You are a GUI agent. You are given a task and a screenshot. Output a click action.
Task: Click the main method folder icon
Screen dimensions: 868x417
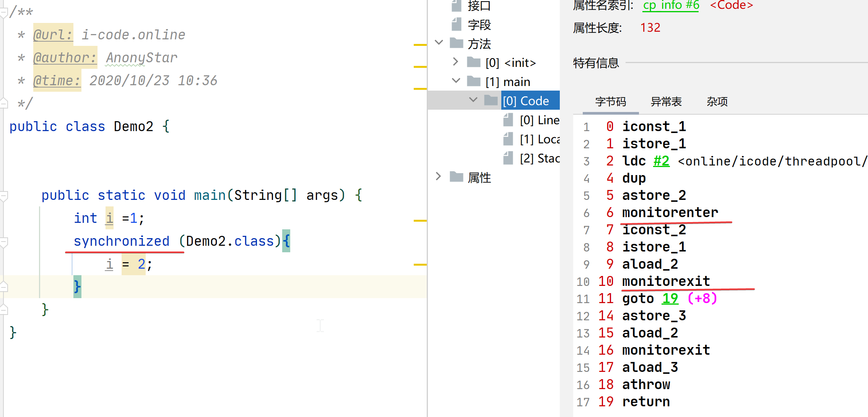pos(474,81)
